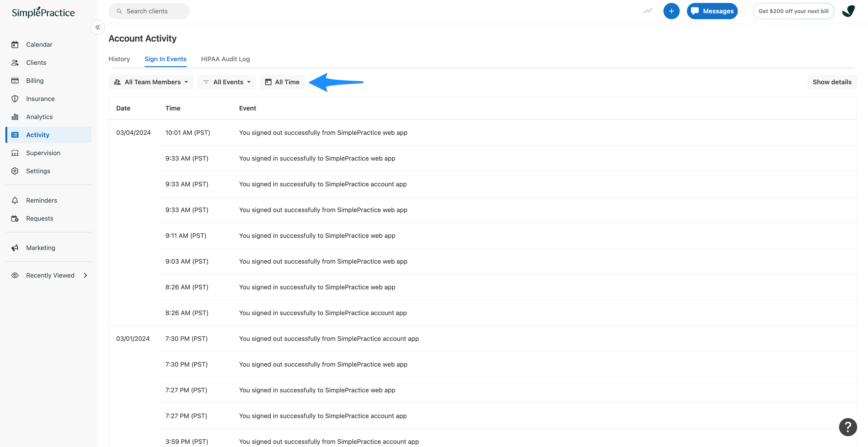Click the blue plus create button
868x447 pixels.
point(671,11)
